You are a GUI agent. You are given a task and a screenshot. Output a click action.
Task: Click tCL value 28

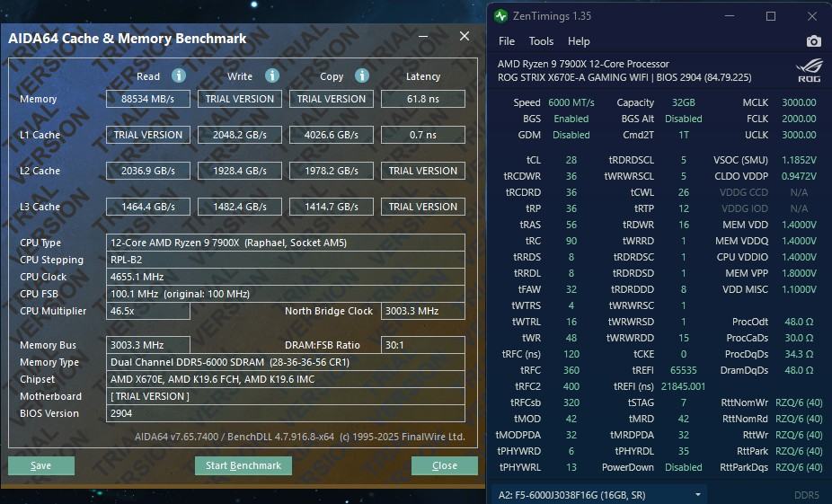pyautogui.click(x=571, y=160)
